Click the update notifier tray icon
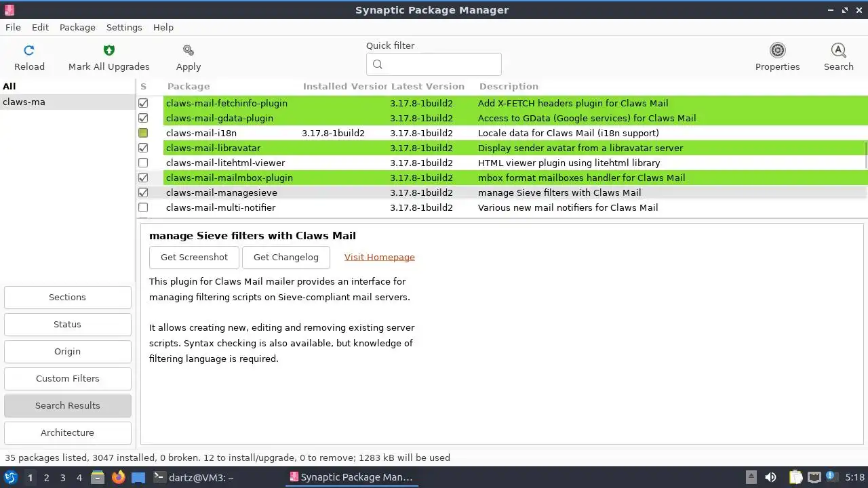This screenshot has width=868, height=488. pos(830,477)
